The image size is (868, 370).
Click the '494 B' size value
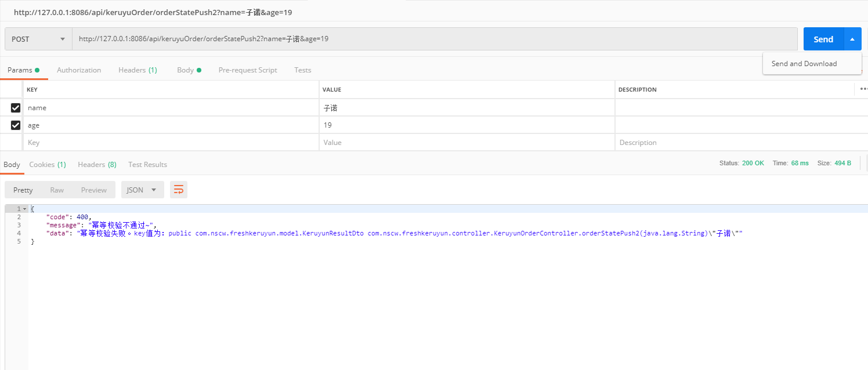842,163
